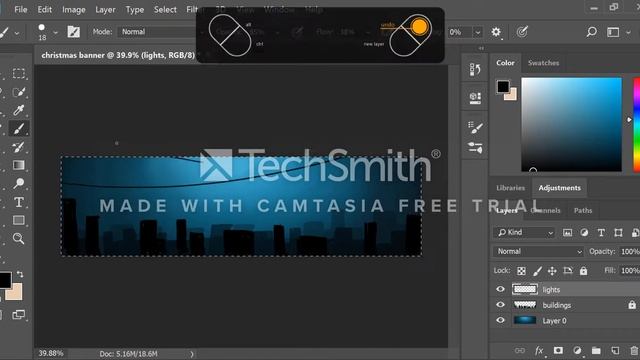Open the brush preset picker arrow

56,32
